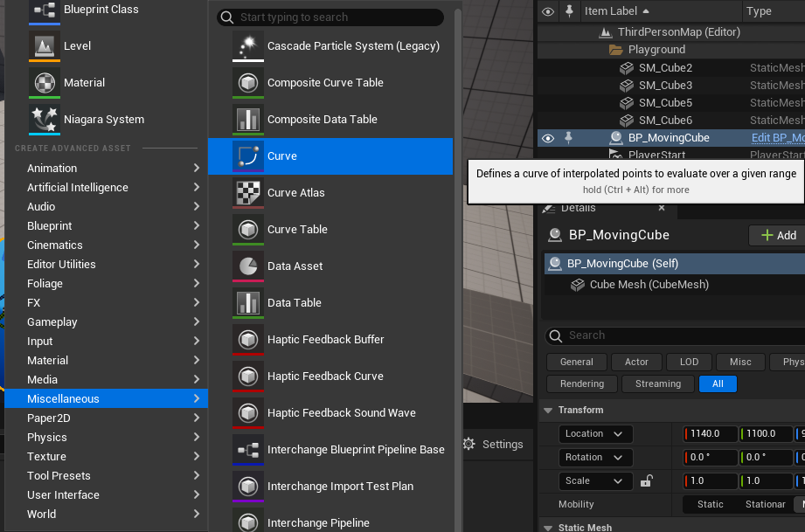Open the Rotation dropdown
Viewport: 805px width, 532px height.
coord(595,458)
